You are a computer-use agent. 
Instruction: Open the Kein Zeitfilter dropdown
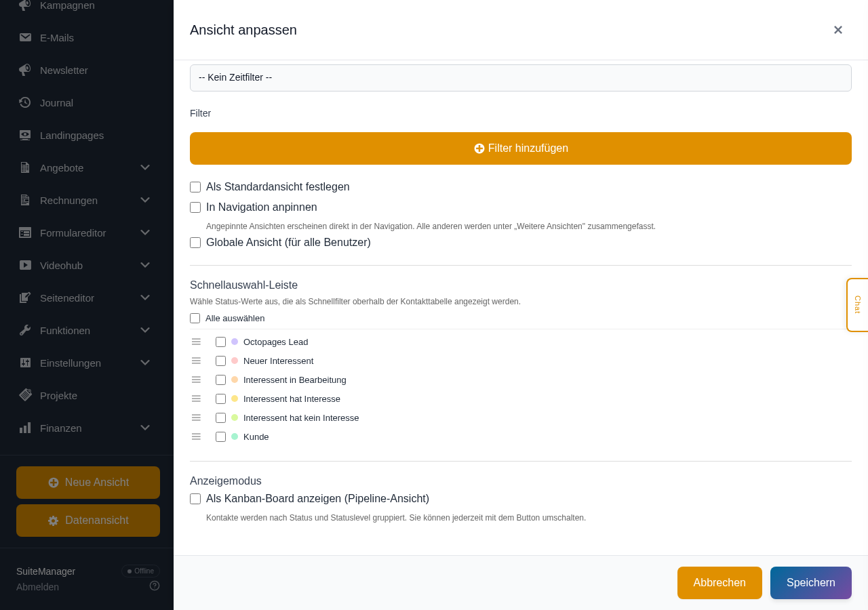pyautogui.click(x=521, y=78)
